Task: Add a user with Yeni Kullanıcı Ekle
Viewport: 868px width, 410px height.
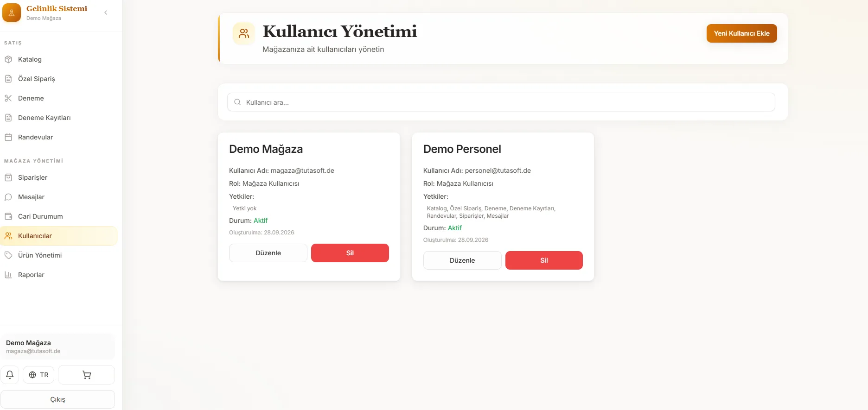Action: (742, 33)
